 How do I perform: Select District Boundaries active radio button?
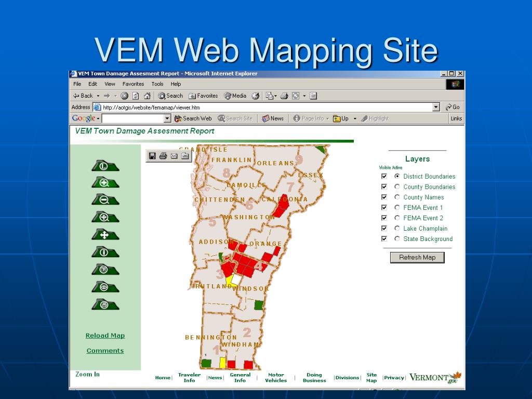coord(397,176)
